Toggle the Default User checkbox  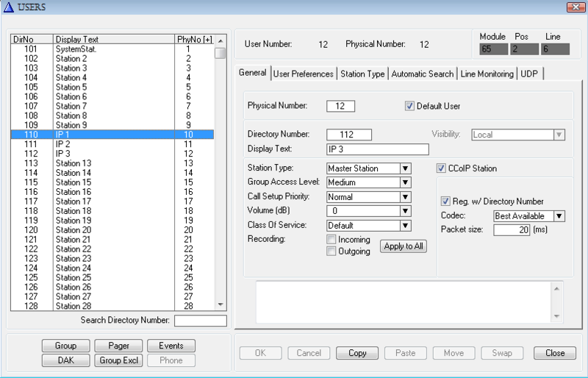pos(409,106)
